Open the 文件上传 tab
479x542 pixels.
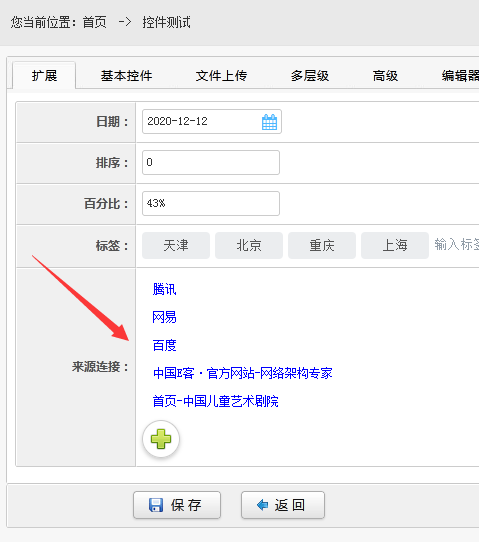tap(221, 76)
